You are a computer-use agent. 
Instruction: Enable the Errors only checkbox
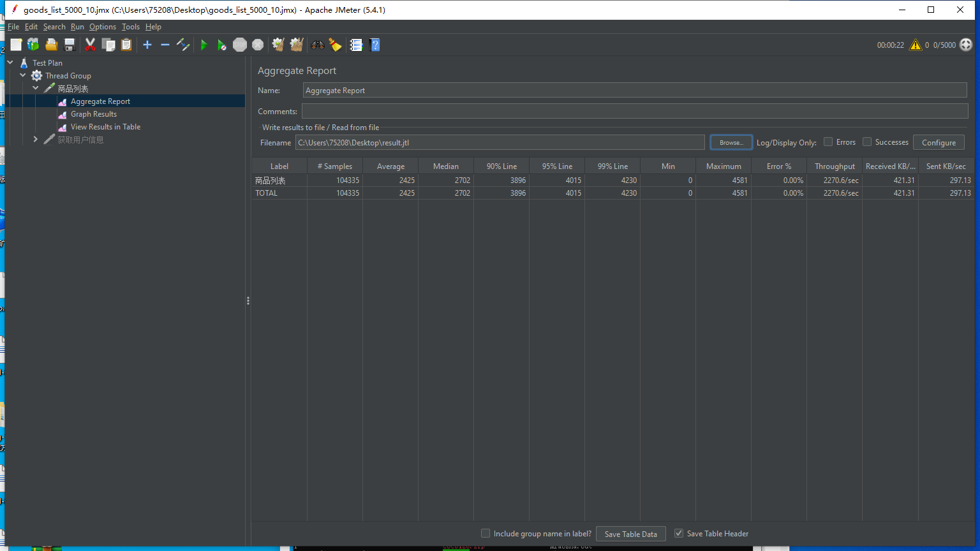828,142
